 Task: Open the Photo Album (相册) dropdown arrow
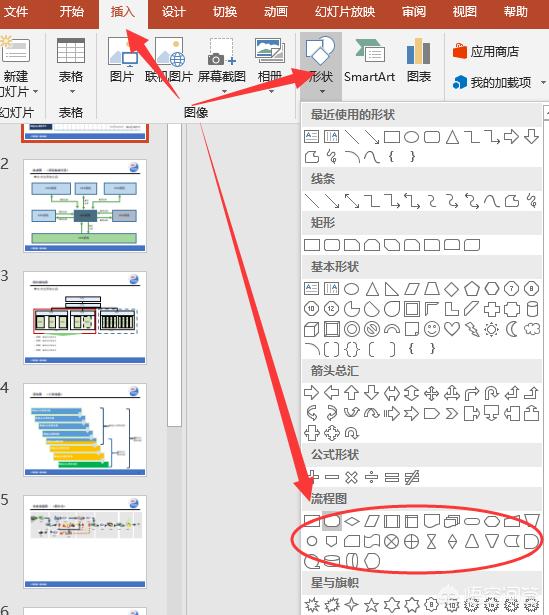click(x=271, y=92)
